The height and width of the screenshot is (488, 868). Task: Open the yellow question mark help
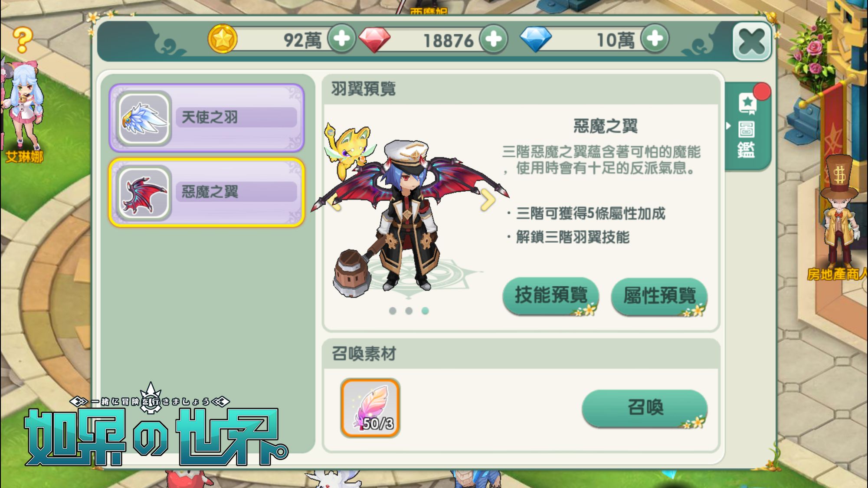point(22,40)
